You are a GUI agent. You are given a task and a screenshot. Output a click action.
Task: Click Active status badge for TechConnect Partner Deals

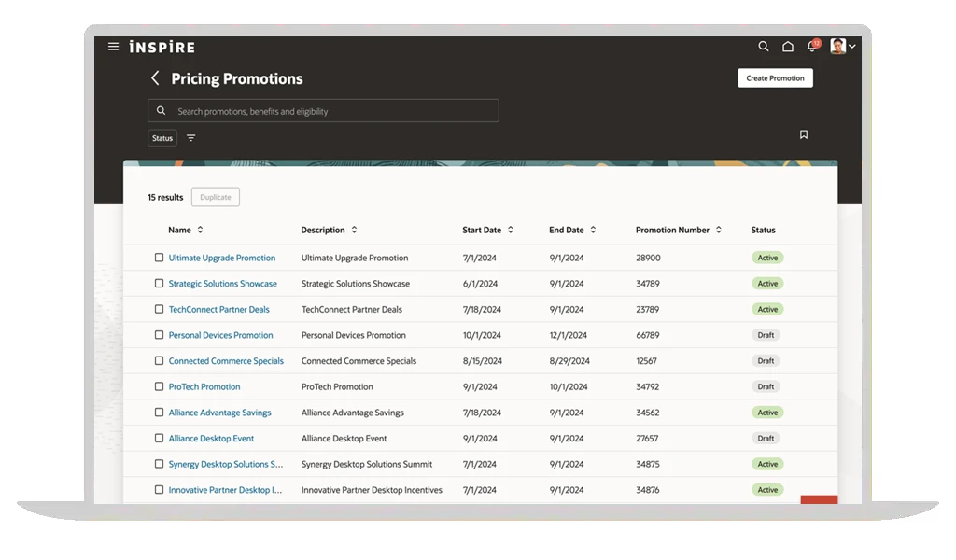tap(767, 309)
